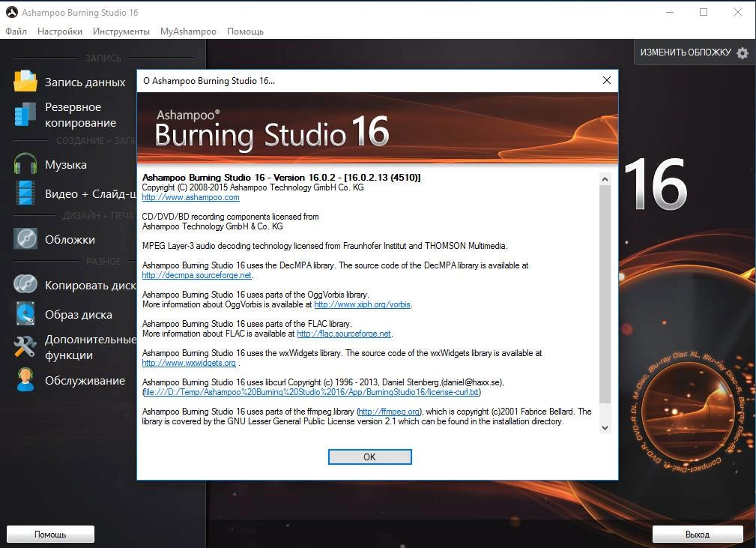Viewport: 756px width, 548px height.
Task: Click the gear icon beside ИЗМЕНИТЬ ОБЛОЖКУ
Action: [743, 52]
